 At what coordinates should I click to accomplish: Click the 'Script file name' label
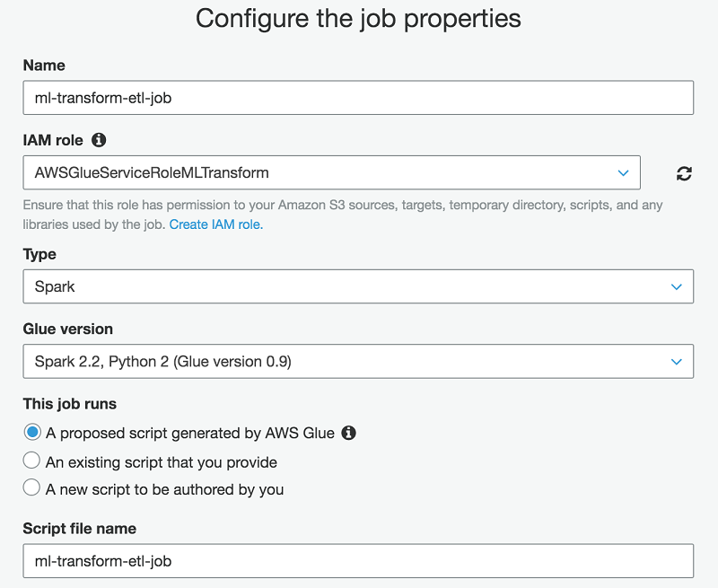coord(80,529)
